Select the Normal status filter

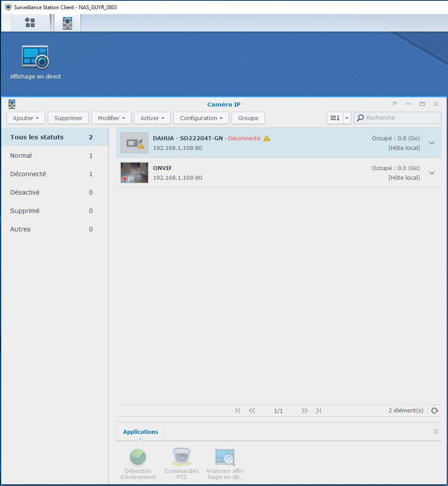pos(21,156)
